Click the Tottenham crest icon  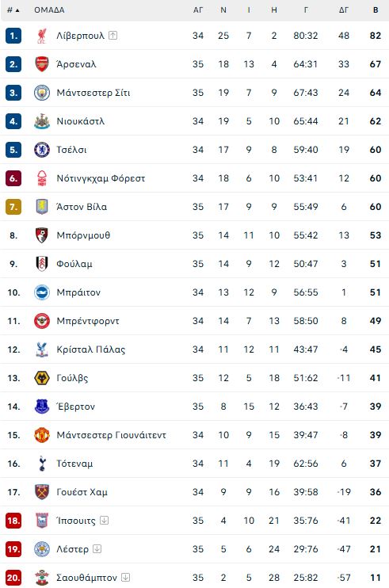point(42,464)
